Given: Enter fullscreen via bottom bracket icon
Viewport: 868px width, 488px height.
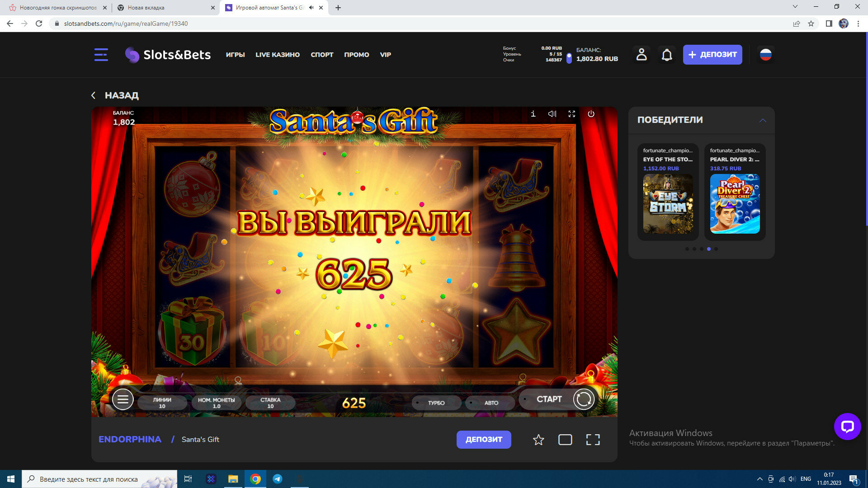Looking at the screenshot, I should click(x=593, y=440).
